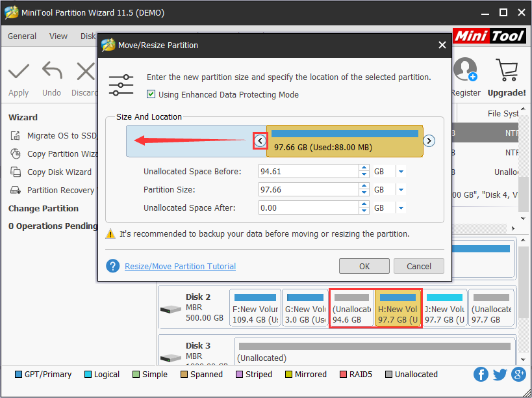Viewport: 532px width, 398px height.
Task: Open unit dropdown for Unallocated Space After
Action: coord(401,208)
